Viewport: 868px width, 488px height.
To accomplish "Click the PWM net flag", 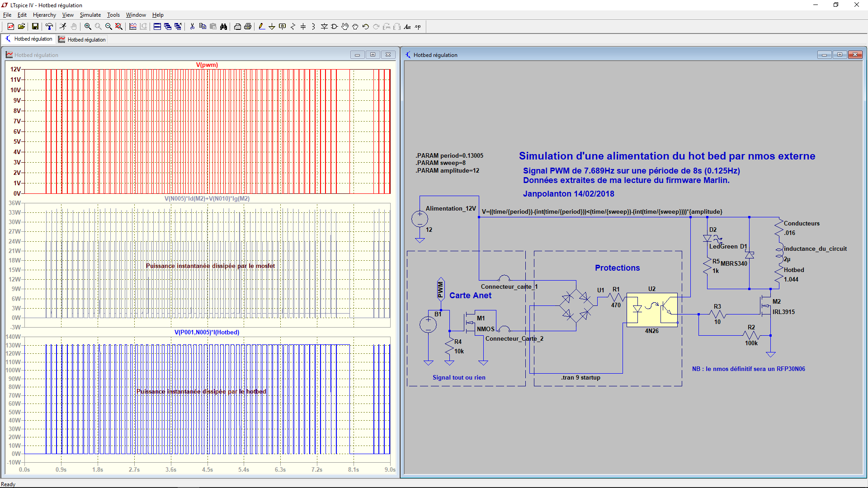I will 441,289.
